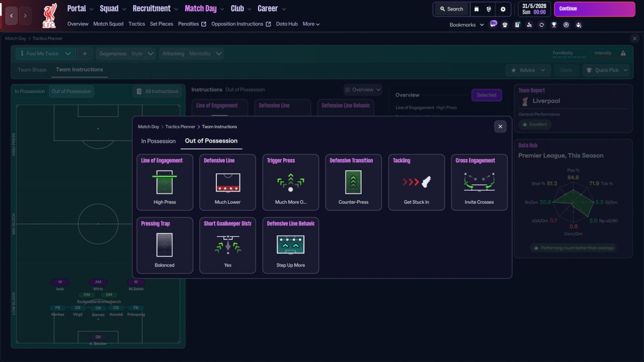Toggle the Selected filter in Overview
The height and width of the screenshot is (362, 644).
coord(487,95)
